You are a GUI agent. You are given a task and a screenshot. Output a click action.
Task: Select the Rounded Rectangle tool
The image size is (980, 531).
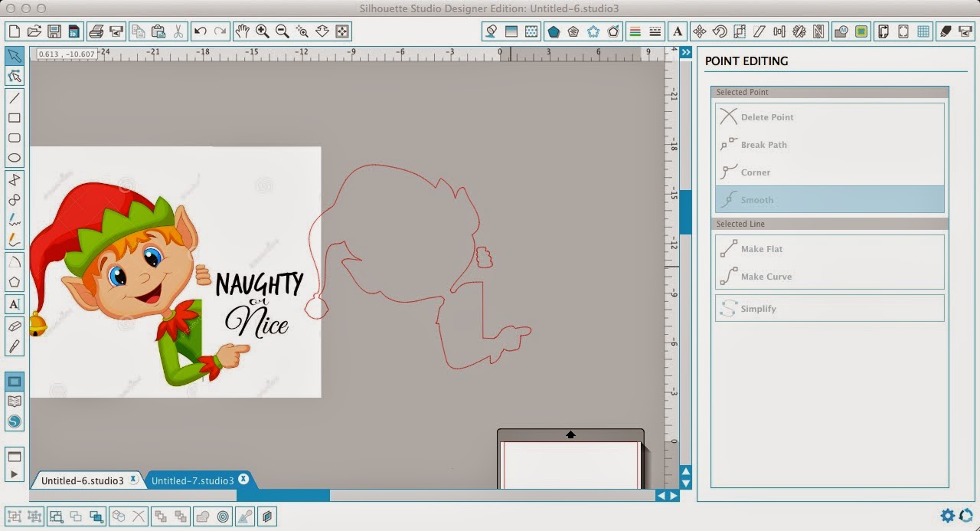pyautogui.click(x=14, y=138)
